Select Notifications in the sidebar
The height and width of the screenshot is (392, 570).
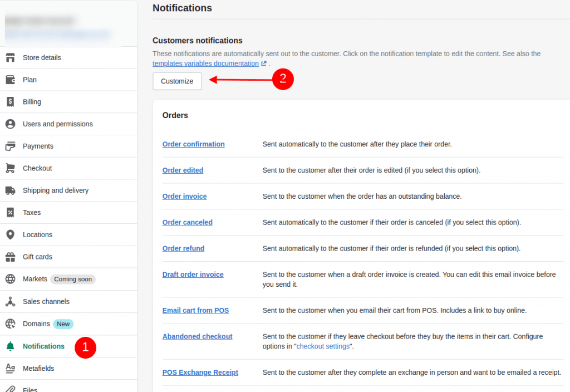[x=68, y=346]
